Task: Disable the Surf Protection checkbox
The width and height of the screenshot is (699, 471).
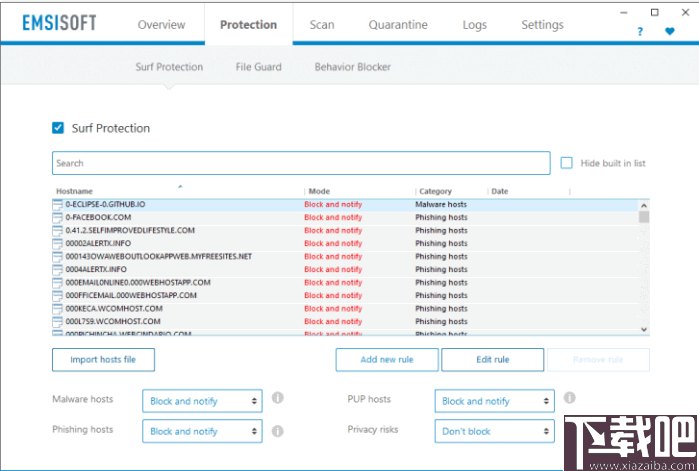Action: [x=58, y=128]
